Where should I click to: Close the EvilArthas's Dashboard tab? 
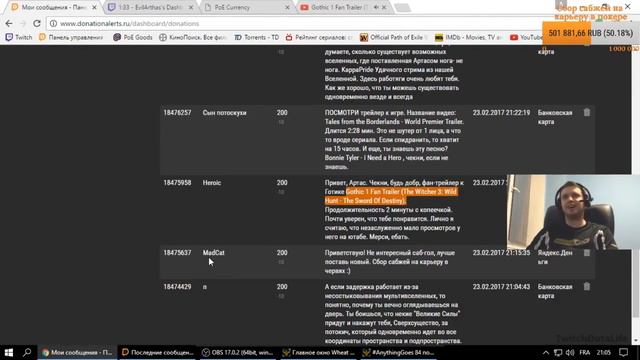click(191, 7)
